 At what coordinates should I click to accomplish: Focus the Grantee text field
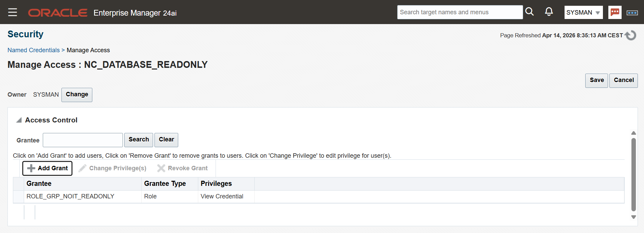tap(83, 140)
